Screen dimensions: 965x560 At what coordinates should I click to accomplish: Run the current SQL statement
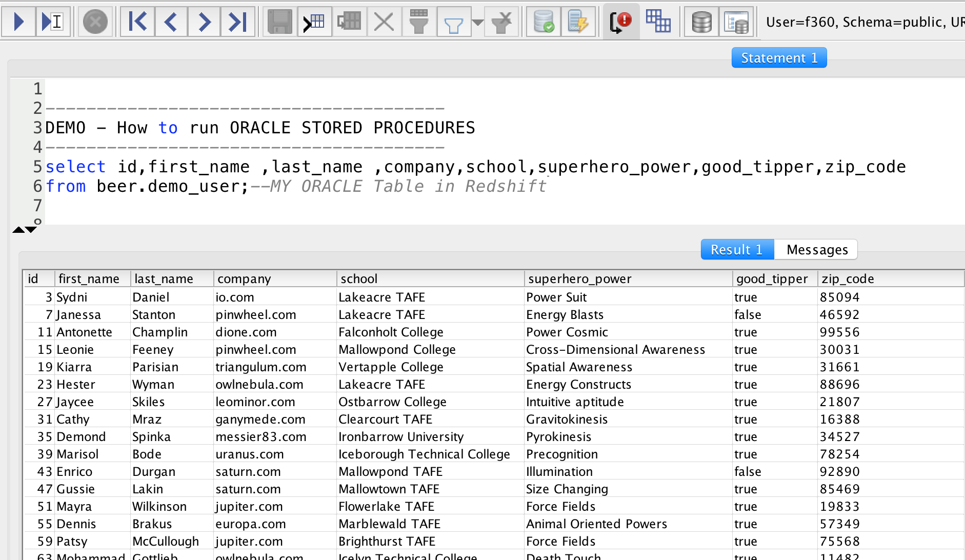click(18, 22)
